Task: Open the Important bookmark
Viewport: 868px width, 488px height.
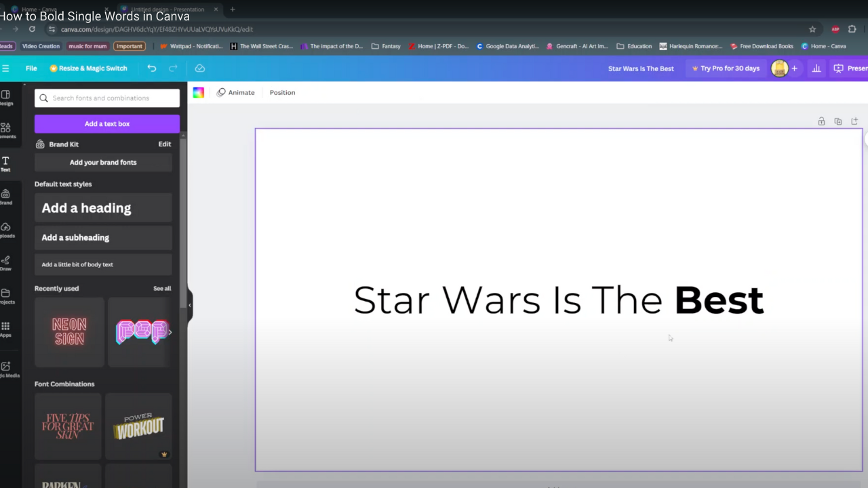Action: 129,46
